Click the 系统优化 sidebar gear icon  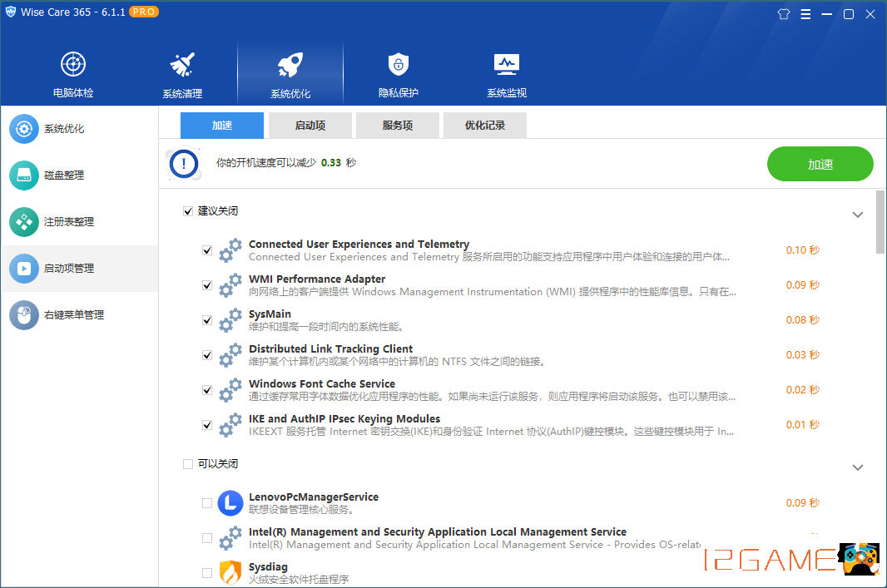[24, 129]
